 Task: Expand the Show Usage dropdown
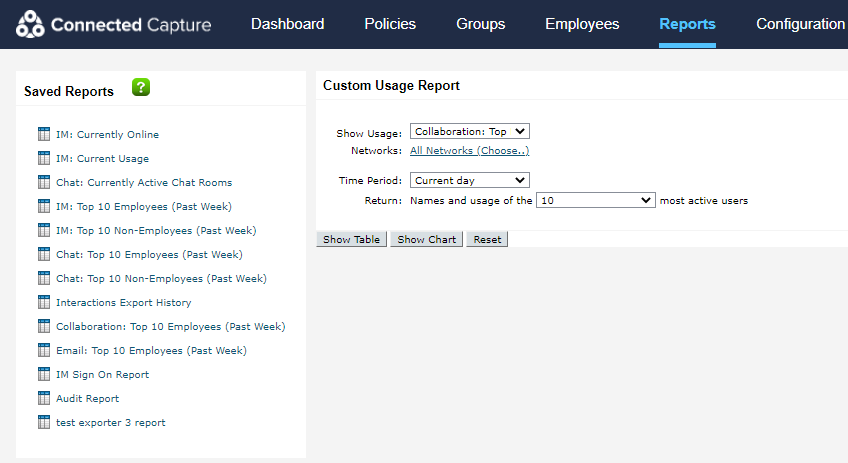[469, 131]
